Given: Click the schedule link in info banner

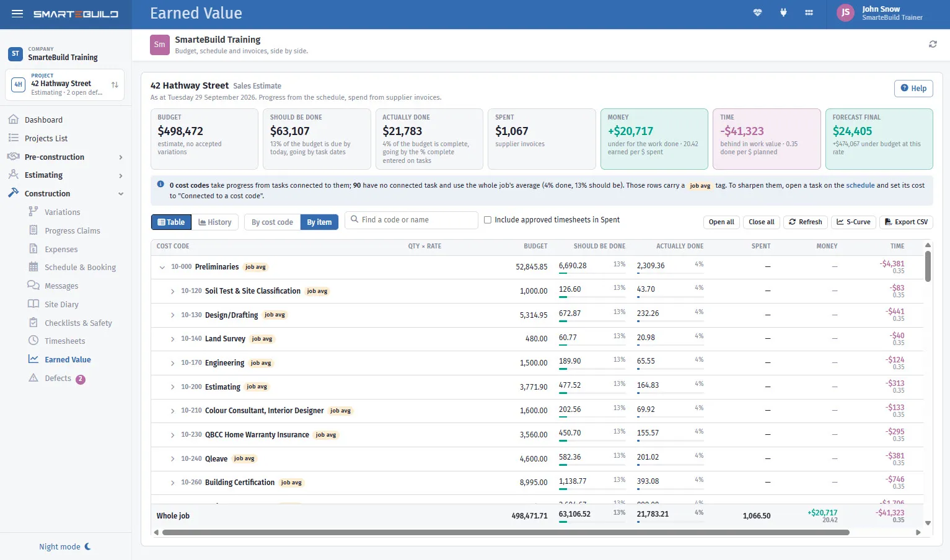Looking at the screenshot, I should (860, 185).
